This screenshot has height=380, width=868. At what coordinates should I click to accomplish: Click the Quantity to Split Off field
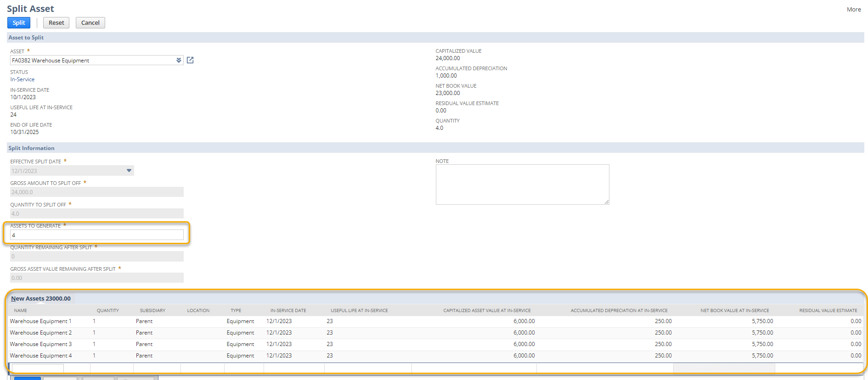click(96, 213)
